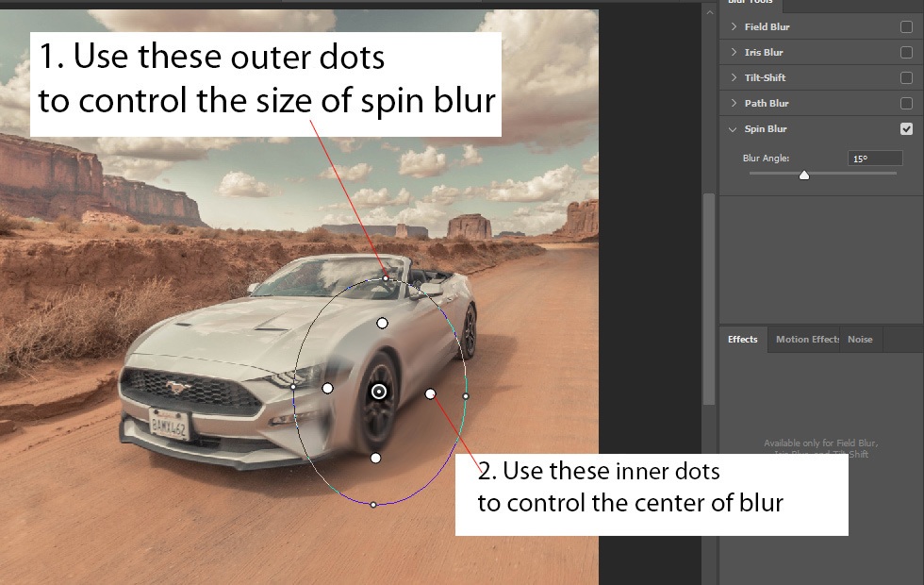The height and width of the screenshot is (585, 924).
Task: Expand the Tilt-Shift section
Action: 734,78
